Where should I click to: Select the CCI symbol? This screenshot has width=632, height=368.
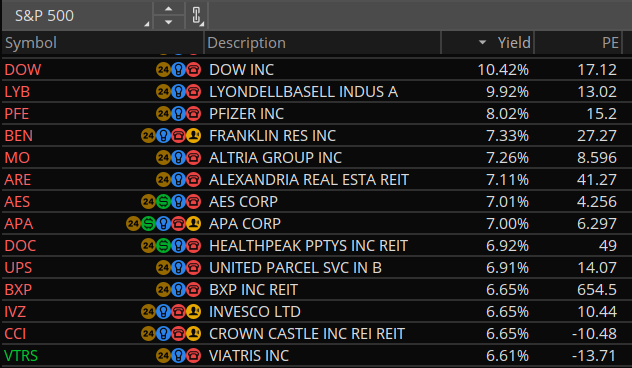click(x=15, y=333)
